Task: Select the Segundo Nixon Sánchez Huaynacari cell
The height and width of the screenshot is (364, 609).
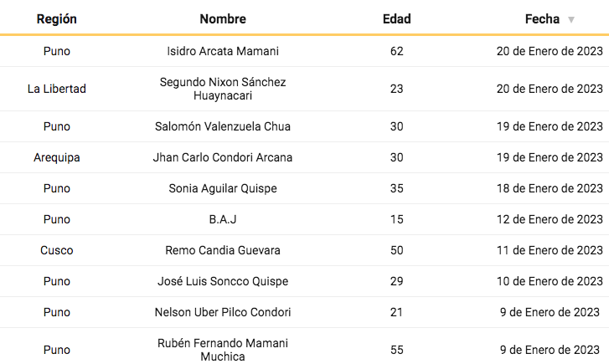Action: click(223, 89)
